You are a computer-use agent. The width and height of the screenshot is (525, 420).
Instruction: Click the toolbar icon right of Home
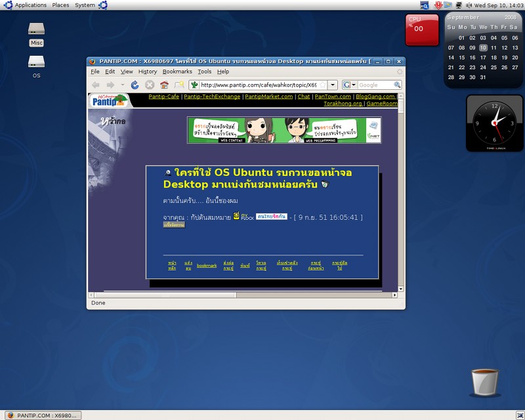[x=179, y=85]
